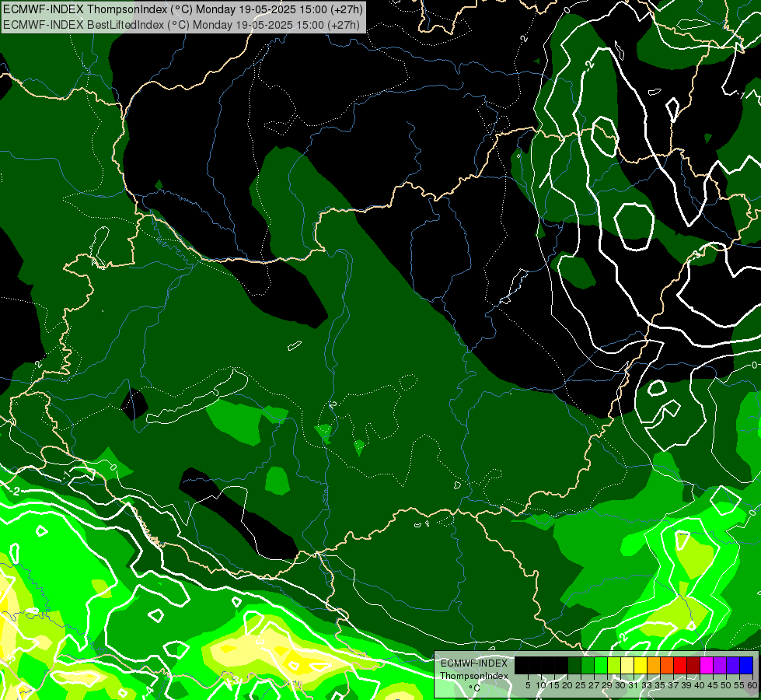Viewport: 761px width, 700px height.
Task: Select the blue 55–60 legend swatch
Action: pyautogui.click(x=746, y=665)
